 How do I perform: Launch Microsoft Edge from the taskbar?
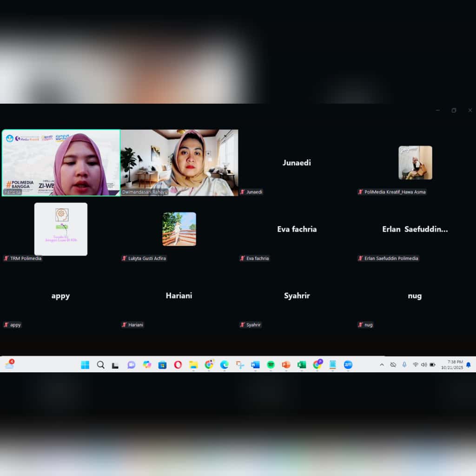click(224, 365)
